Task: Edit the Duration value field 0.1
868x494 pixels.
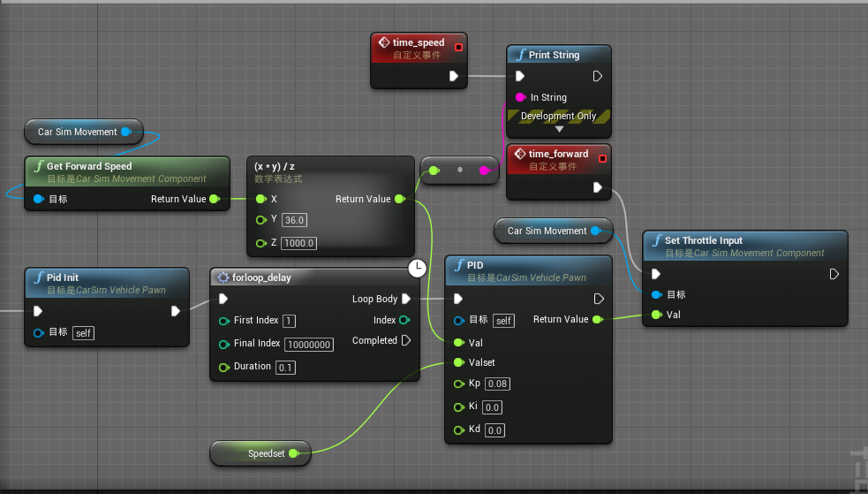Action: click(285, 368)
